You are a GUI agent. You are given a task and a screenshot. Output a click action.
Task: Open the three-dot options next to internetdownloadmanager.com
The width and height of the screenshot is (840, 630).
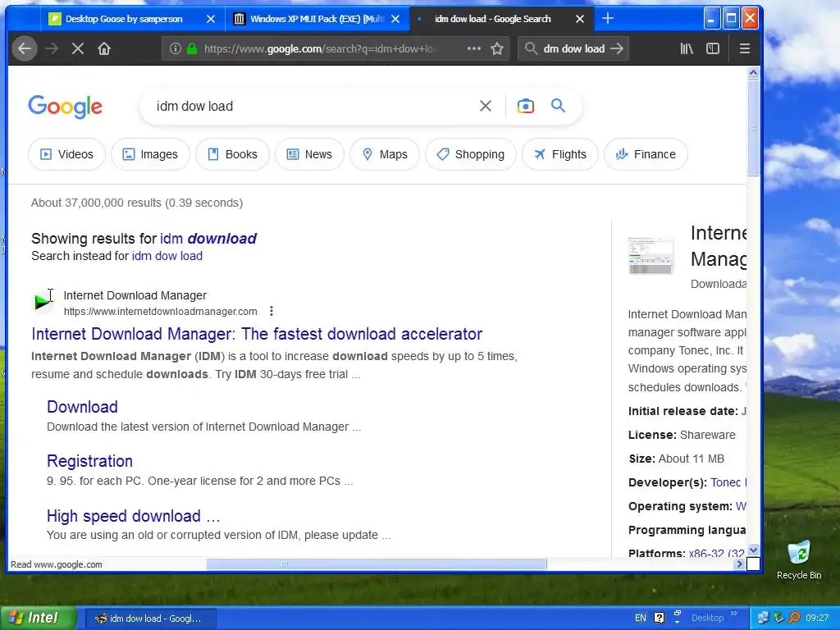[x=272, y=311]
